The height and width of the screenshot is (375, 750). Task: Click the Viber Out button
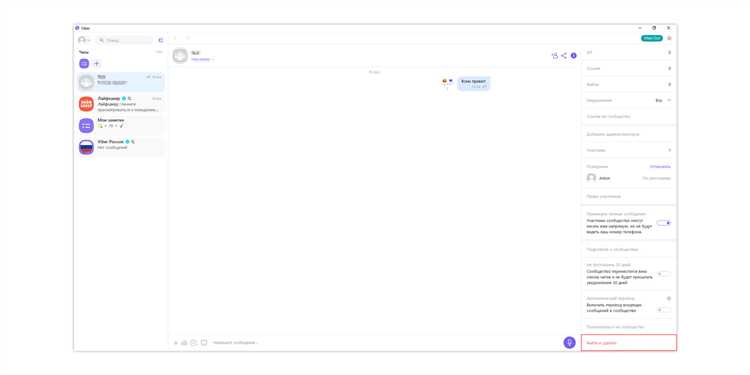(652, 38)
